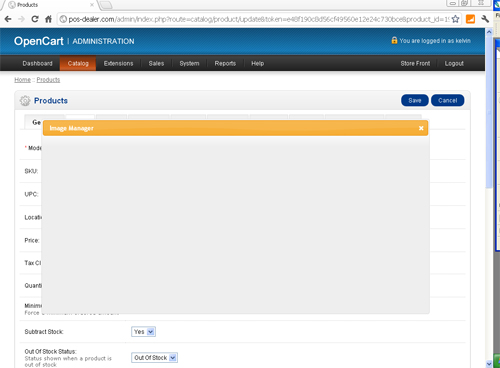Close the Image Manager dialog
500x368 pixels.
421,128
